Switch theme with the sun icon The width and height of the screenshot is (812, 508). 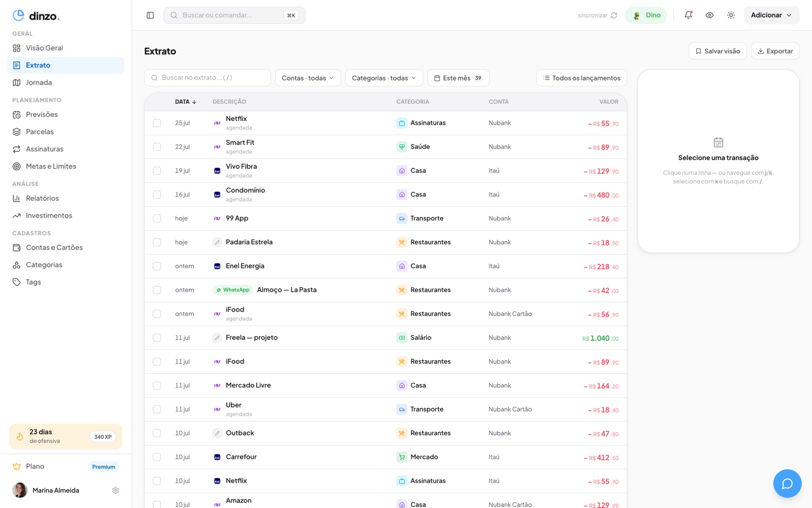731,15
